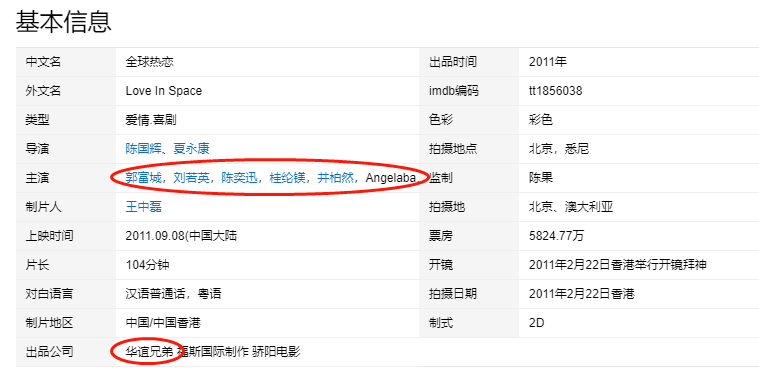
Task: Select the 出品时间 label cell
Action: 469,62
